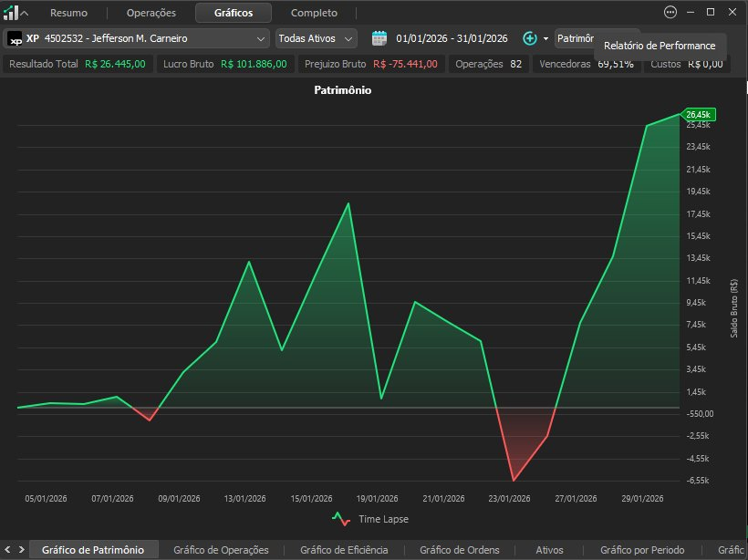Select the Gráfico de Eficiência tab
This screenshot has width=748, height=560.
coord(344,550)
